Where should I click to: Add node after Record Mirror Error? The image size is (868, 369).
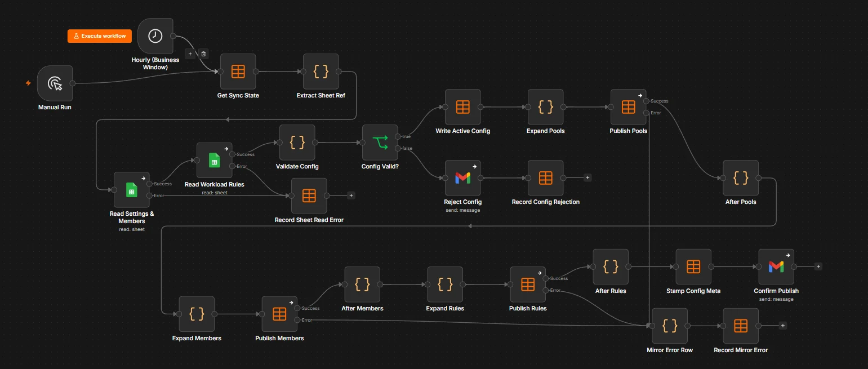pyautogui.click(x=782, y=326)
